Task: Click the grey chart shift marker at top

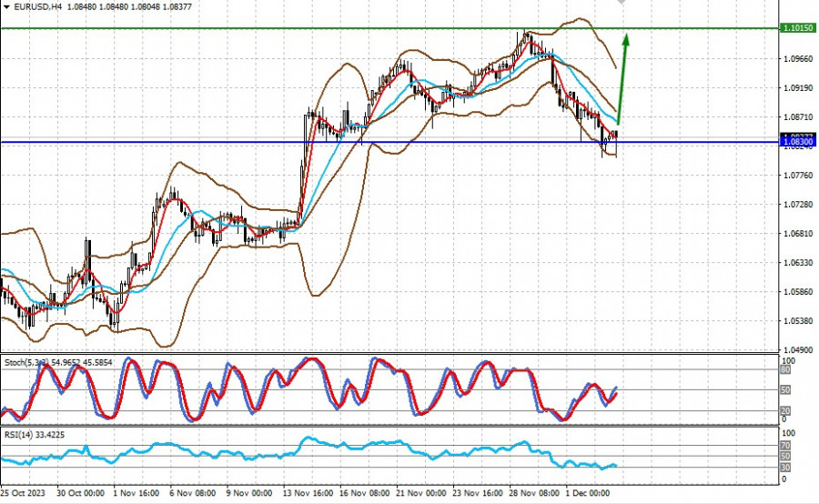Action: tap(621, 2)
